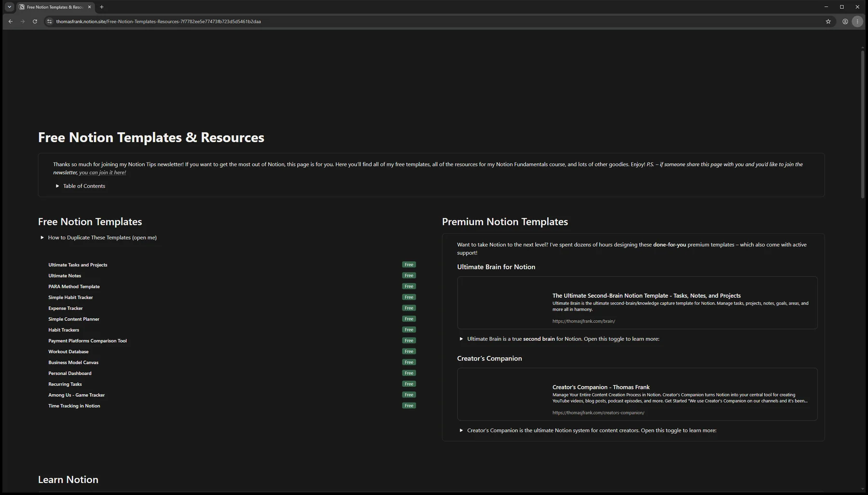Open the Creator's Companion - Thomas Frank bookmark
This screenshot has height=495, width=868.
637,394
